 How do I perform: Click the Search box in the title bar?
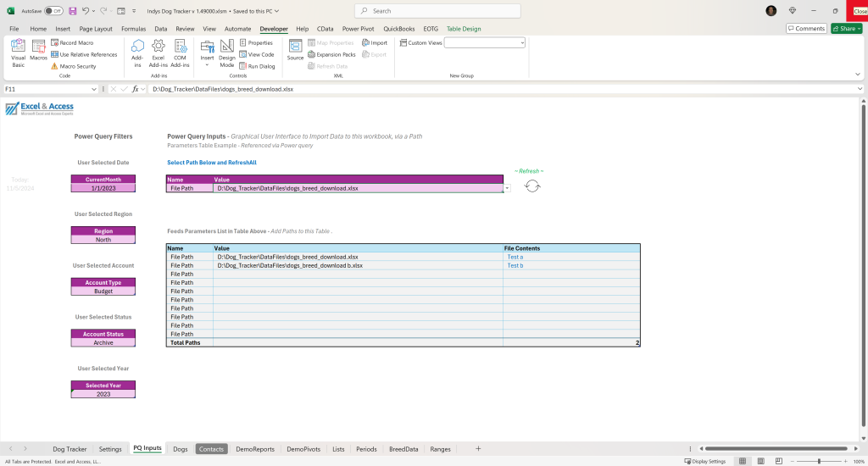point(437,10)
